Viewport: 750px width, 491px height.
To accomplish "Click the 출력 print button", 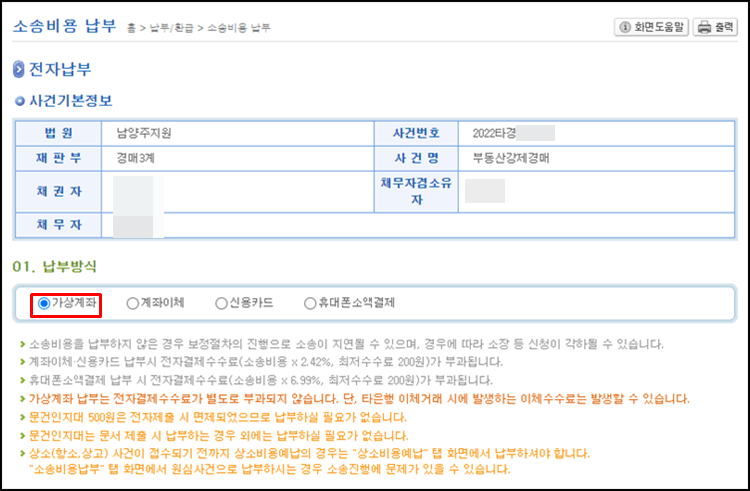I will [x=715, y=27].
